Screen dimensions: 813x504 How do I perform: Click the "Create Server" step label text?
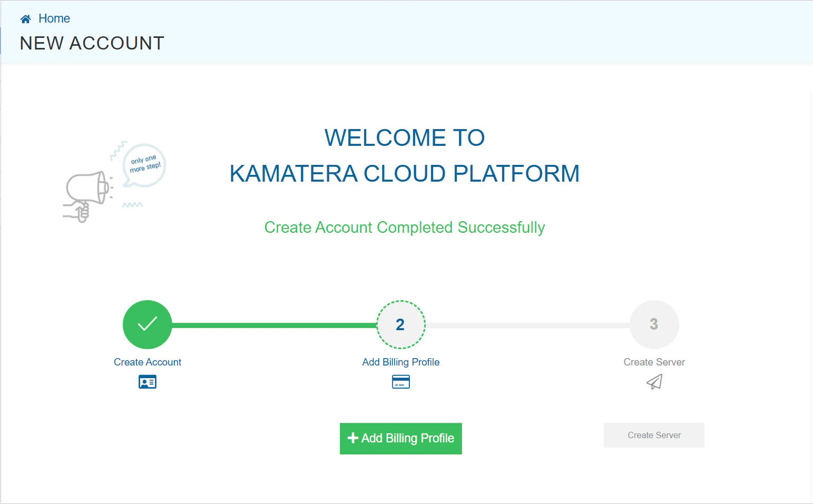click(x=654, y=362)
